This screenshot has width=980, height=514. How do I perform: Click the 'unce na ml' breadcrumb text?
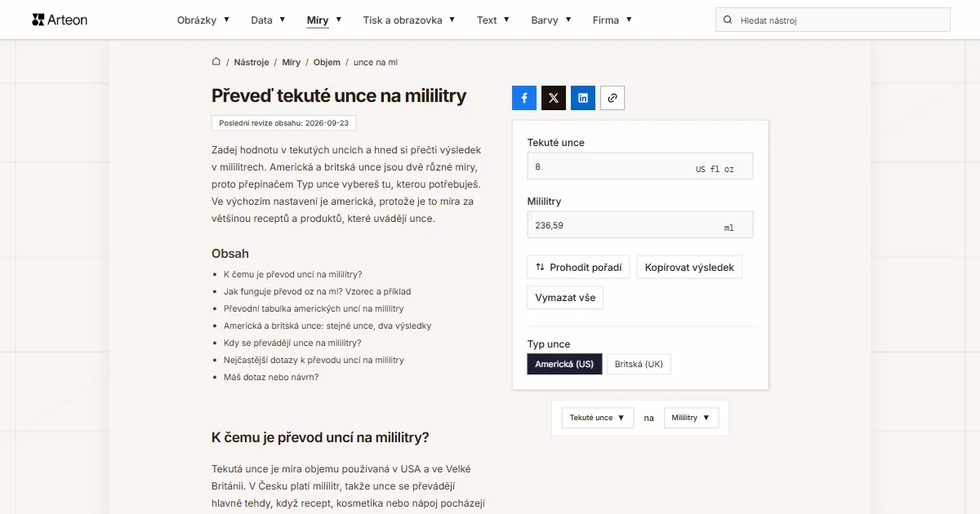click(x=376, y=62)
